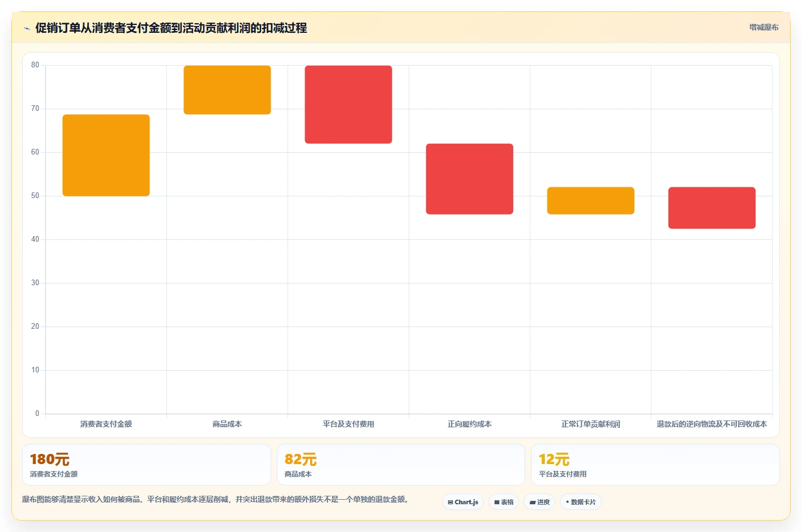Click the x-axis label 商品成本
Viewport: 802px width, 532px height.
[x=227, y=424]
